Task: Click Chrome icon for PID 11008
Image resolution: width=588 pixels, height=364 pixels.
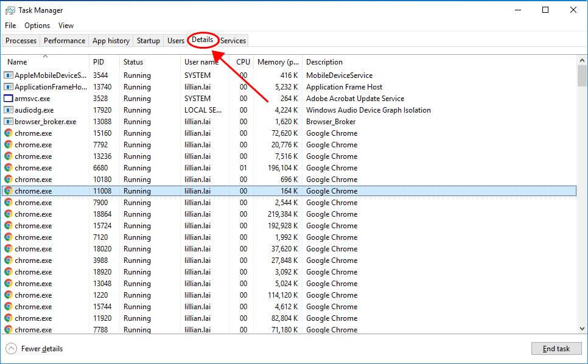Action: 9,191
